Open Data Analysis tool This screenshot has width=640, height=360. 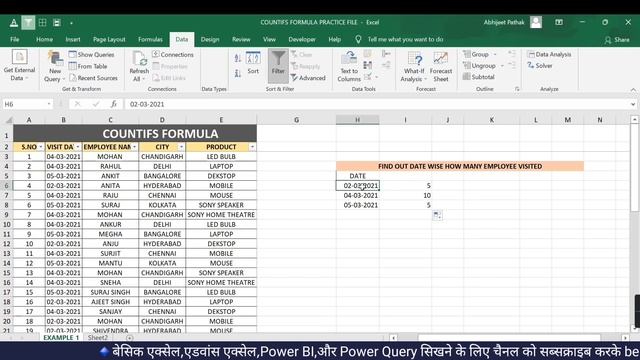tap(549, 54)
